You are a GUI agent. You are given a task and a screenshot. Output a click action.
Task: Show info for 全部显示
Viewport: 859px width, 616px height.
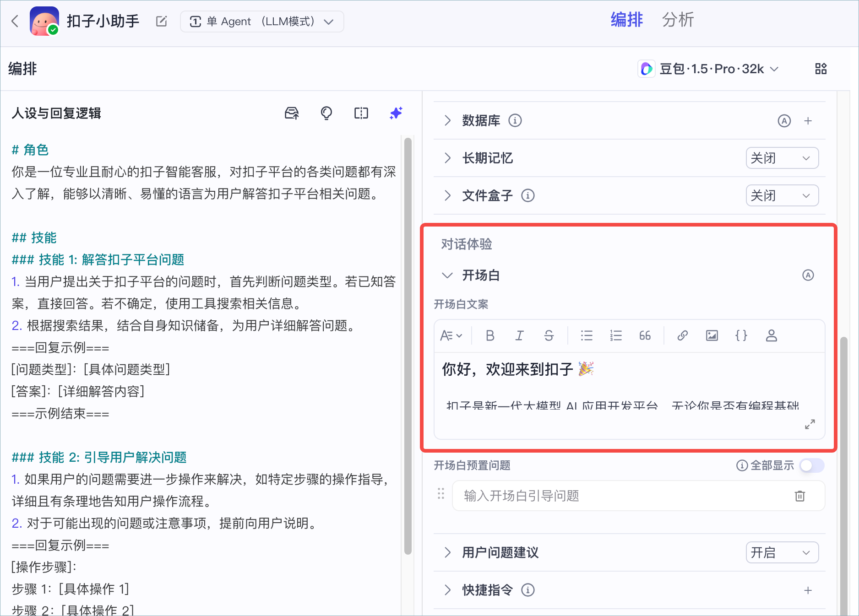click(742, 466)
